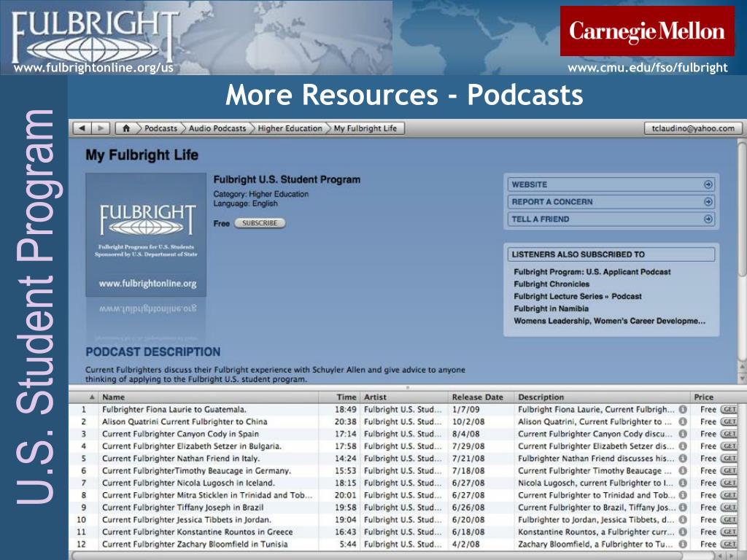Open the WEBSITE link

[611, 184]
